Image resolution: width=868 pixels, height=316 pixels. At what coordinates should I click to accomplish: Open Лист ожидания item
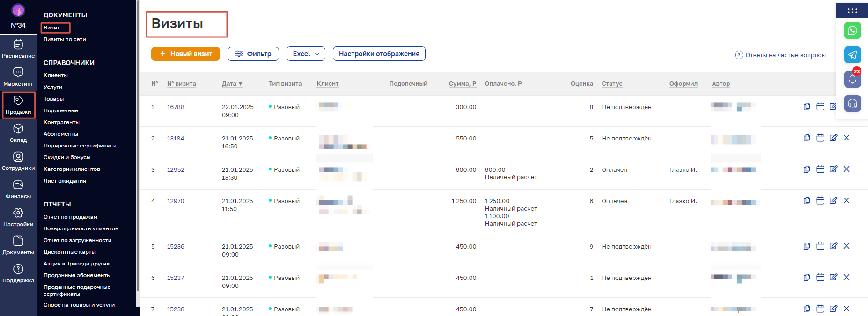pos(65,181)
